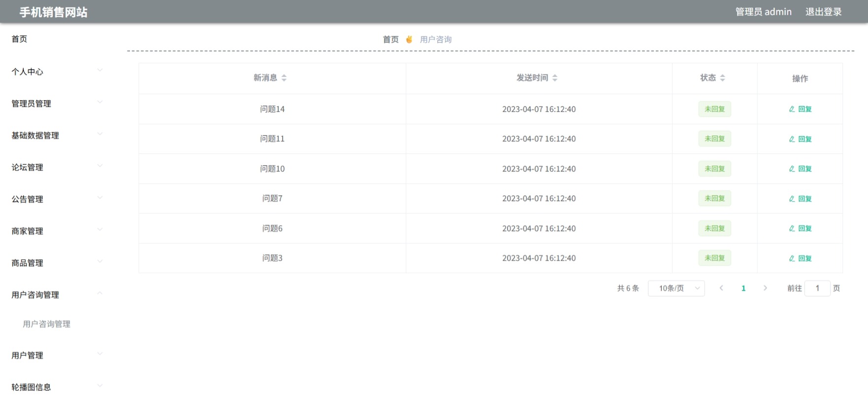Click 管理员 admin in header
The image size is (868, 416).
point(763,12)
